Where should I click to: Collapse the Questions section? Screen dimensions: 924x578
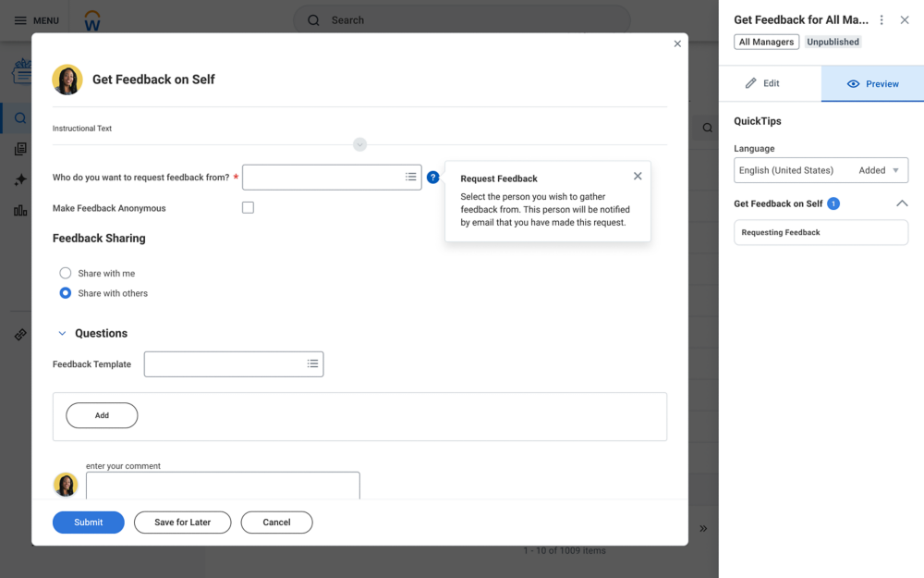click(63, 334)
